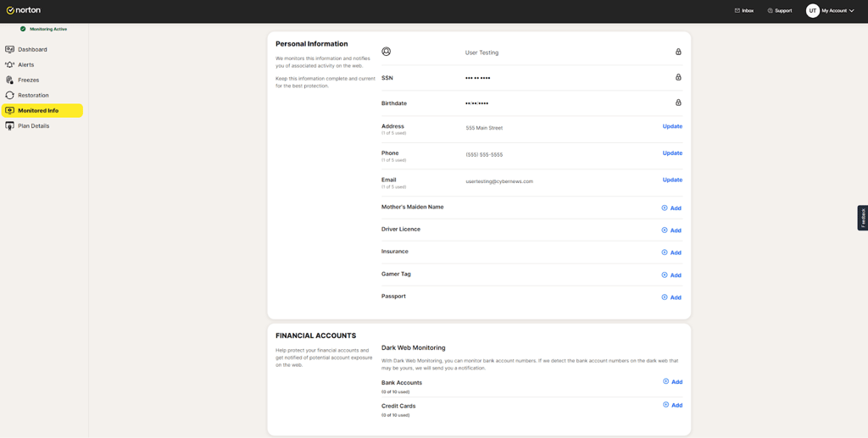Click the UT avatar circle
Screen dimensions: 868x438
pyautogui.click(x=812, y=10)
